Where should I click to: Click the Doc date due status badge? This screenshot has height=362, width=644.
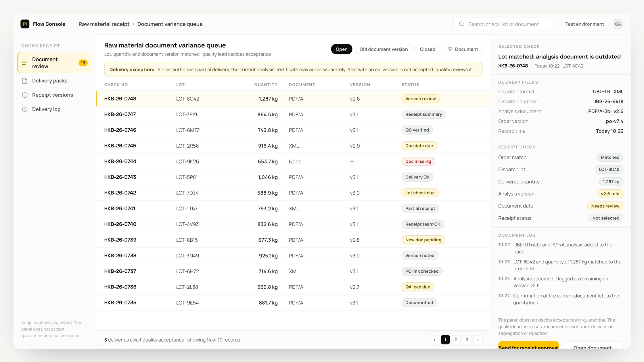[x=419, y=146]
